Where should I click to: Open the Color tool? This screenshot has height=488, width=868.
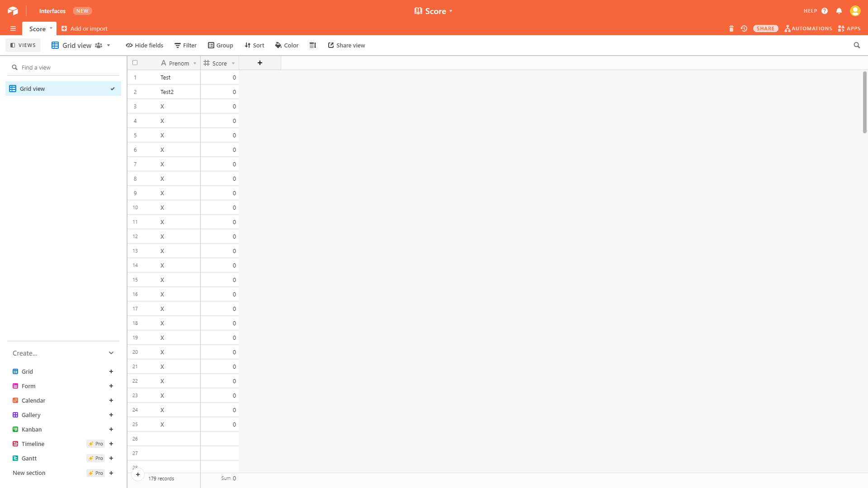coord(287,45)
